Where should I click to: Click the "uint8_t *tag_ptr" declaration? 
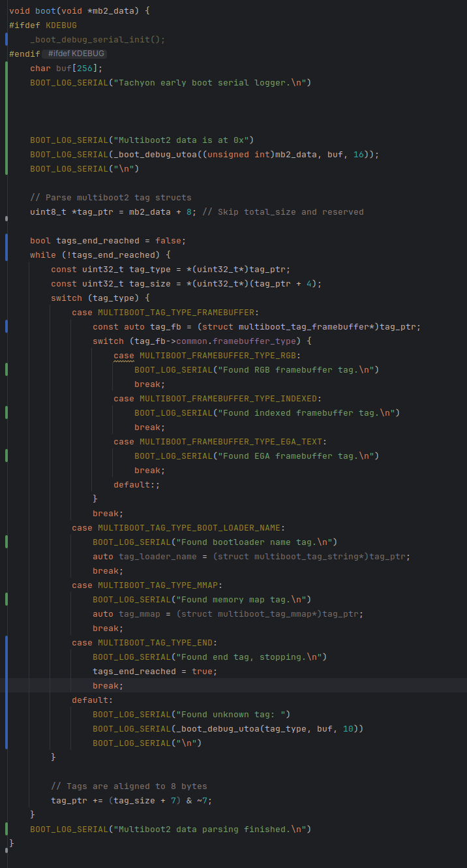(x=72, y=211)
